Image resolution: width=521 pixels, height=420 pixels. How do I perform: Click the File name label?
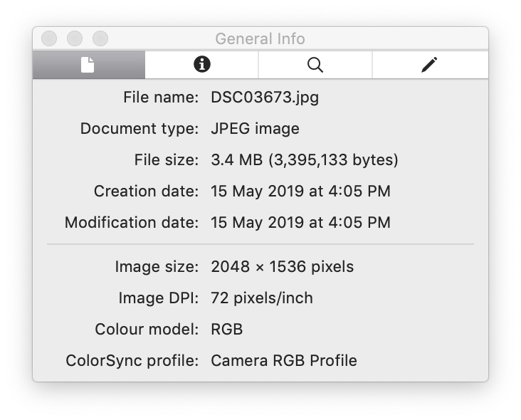tap(161, 98)
